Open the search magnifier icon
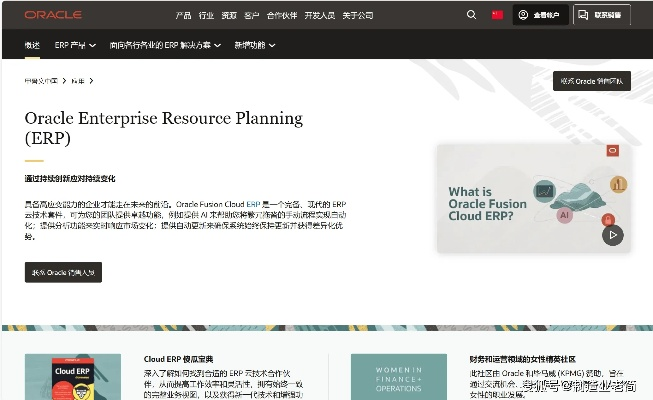The width and height of the screenshot is (653, 400). [471, 15]
